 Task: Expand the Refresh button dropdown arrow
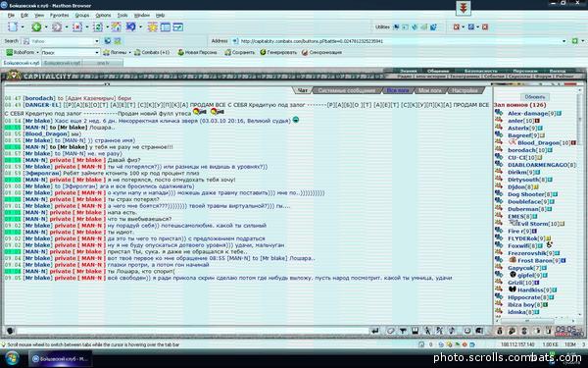pos(107,27)
